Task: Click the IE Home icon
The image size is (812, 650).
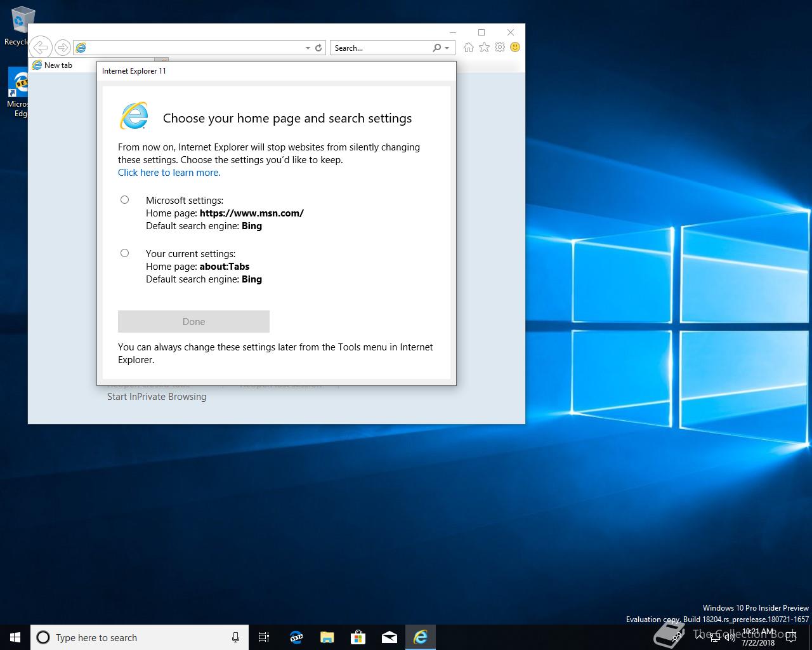Action: click(x=468, y=48)
